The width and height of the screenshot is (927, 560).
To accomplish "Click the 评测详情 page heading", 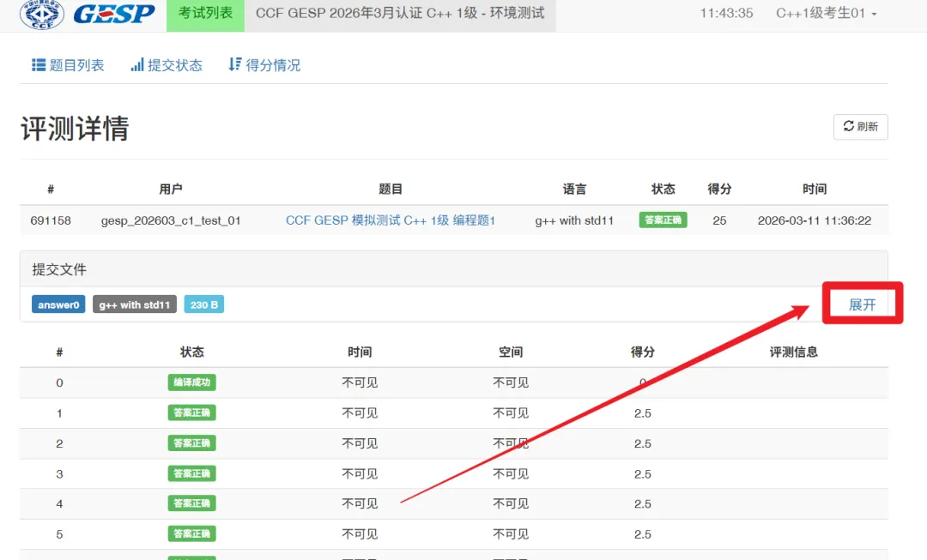I will tap(75, 128).
